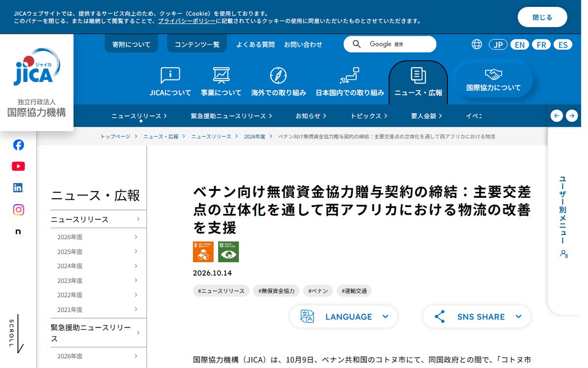Open よくある質問 link
The image size is (588, 368).
[255, 44]
